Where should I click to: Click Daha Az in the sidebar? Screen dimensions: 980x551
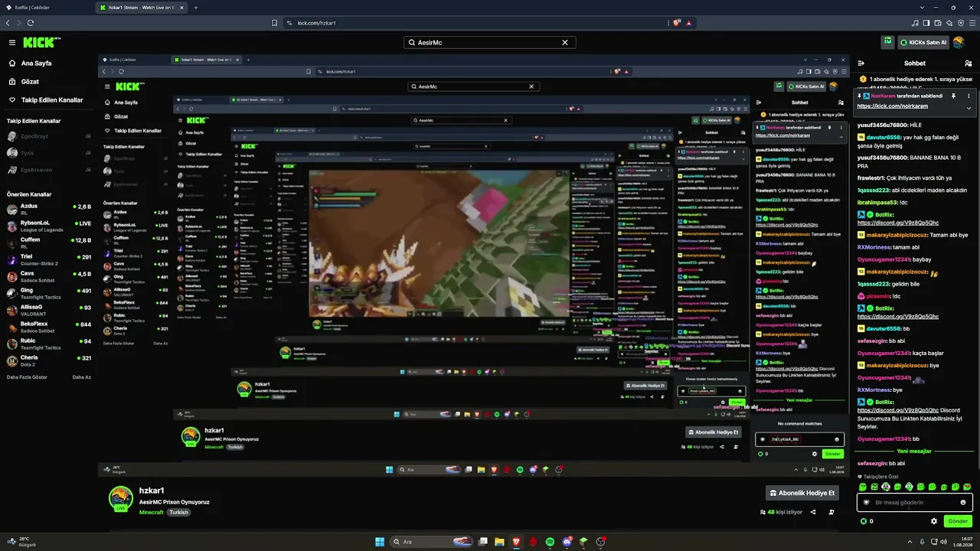click(82, 377)
